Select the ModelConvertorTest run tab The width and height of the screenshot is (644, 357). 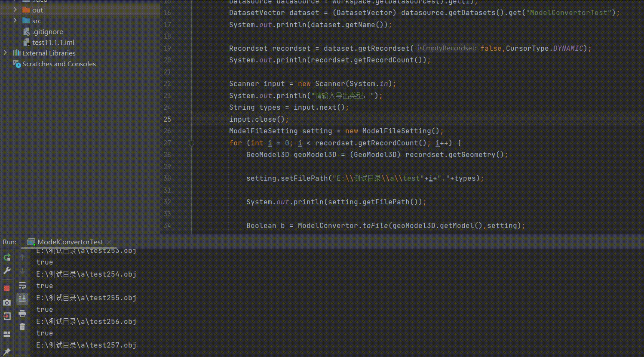pos(69,242)
